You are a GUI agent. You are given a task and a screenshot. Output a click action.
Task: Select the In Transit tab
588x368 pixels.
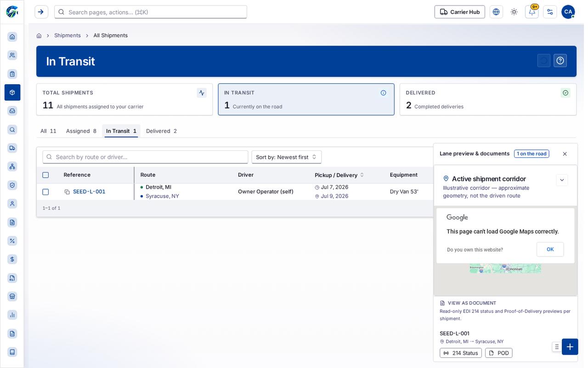click(121, 131)
